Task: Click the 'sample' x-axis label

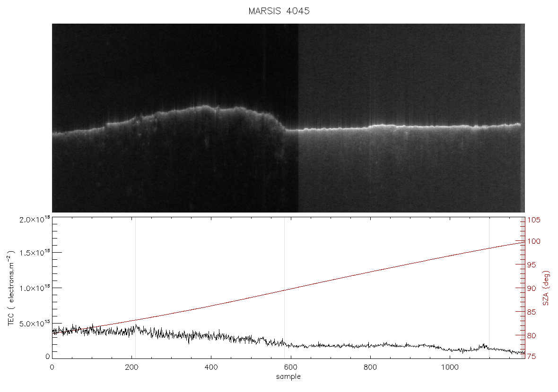Action: pos(288,377)
